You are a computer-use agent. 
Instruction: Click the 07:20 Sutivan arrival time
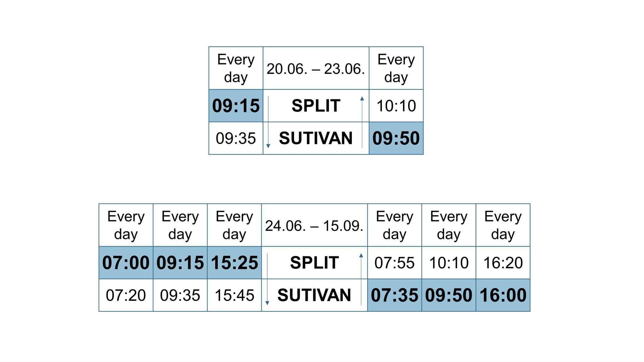(126, 295)
